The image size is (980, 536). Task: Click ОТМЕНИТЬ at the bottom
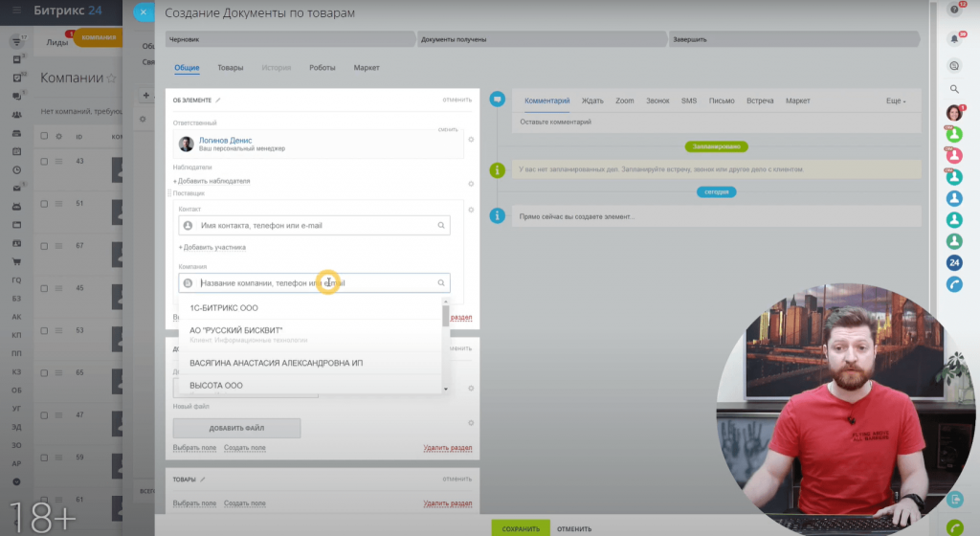pyautogui.click(x=574, y=529)
